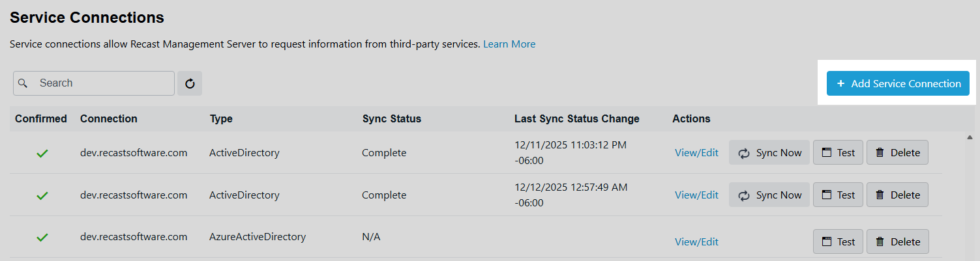Delete the first ActiveDirectory connection

click(897, 153)
